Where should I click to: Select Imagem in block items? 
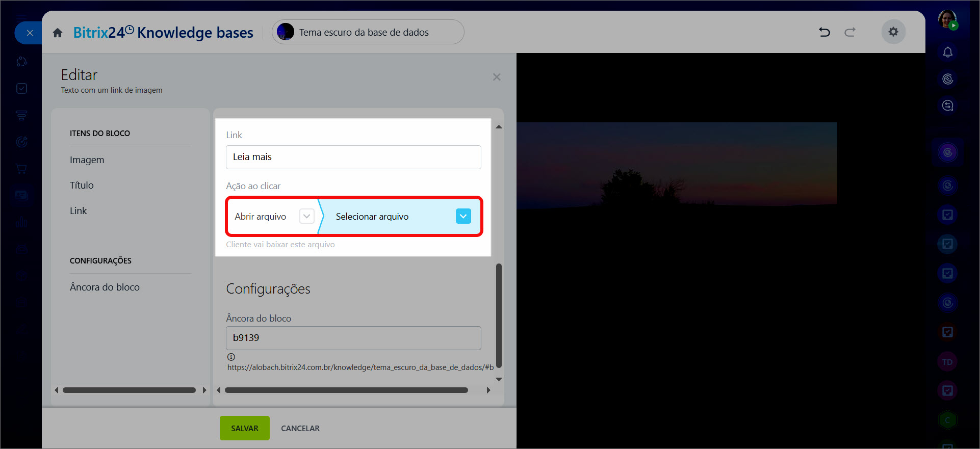pos(87,160)
